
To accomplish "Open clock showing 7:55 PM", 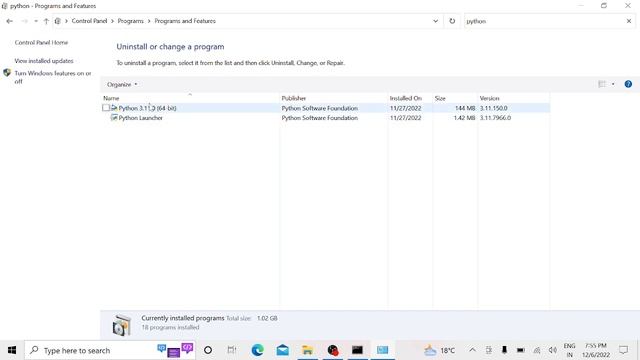I will [x=596, y=350].
